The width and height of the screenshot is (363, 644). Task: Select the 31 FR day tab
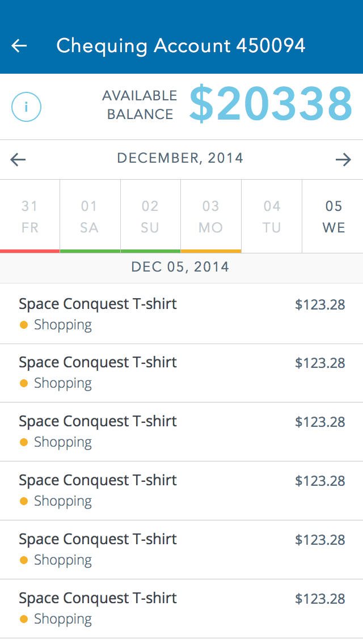point(30,217)
